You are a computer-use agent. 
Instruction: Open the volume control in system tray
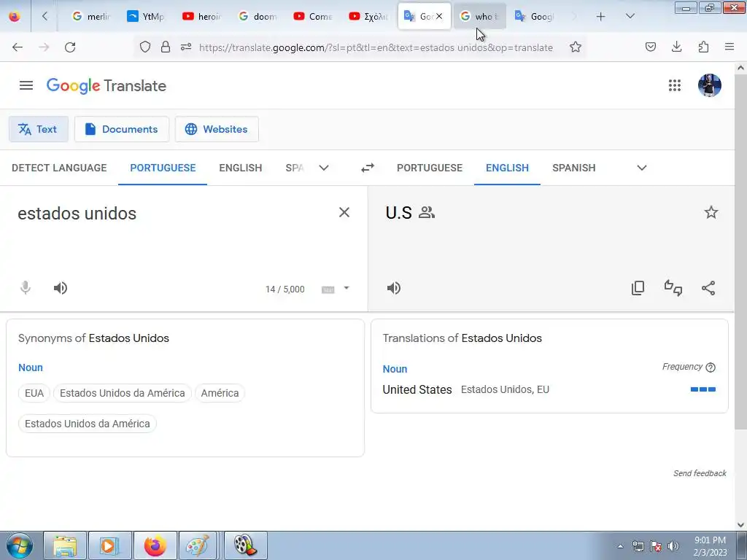coord(673,546)
